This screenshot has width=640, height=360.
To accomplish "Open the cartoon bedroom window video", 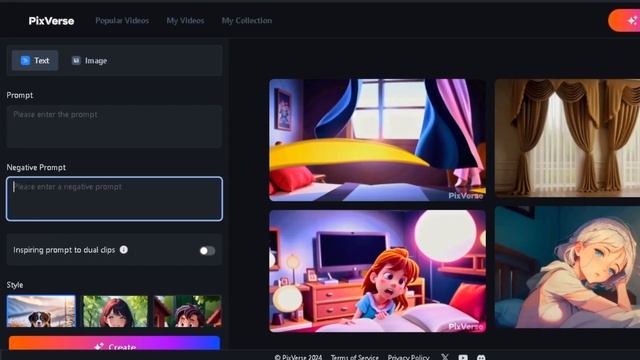I will click(378, 140).
